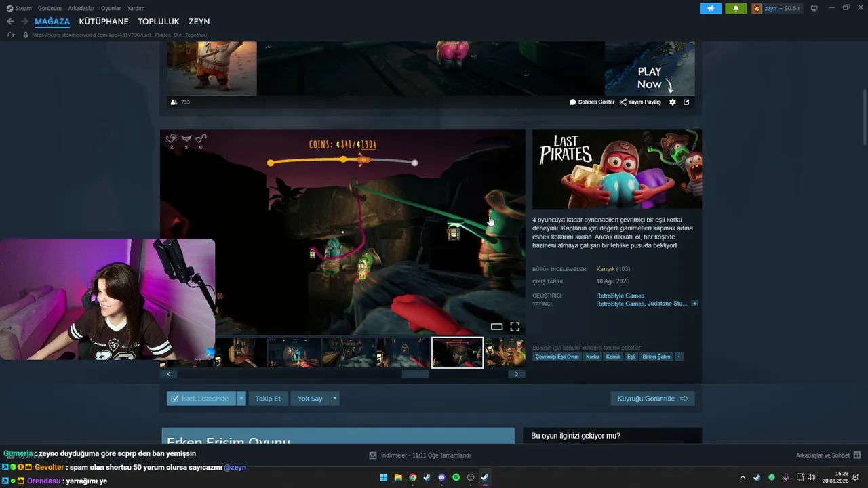
Task: Open Windows Start menu
Action: (x=384, y=477)
